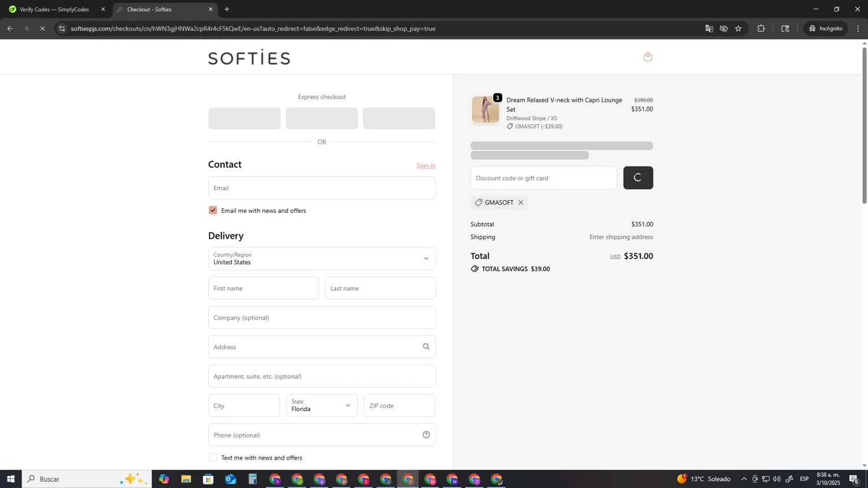The height and width of the screenshot is (488, 868).
Task: Click the Address field search icon
Action: (x=426, y=347)
